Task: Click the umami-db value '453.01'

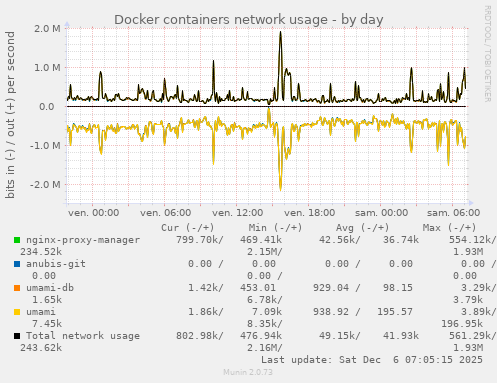Action: [258, 288]
